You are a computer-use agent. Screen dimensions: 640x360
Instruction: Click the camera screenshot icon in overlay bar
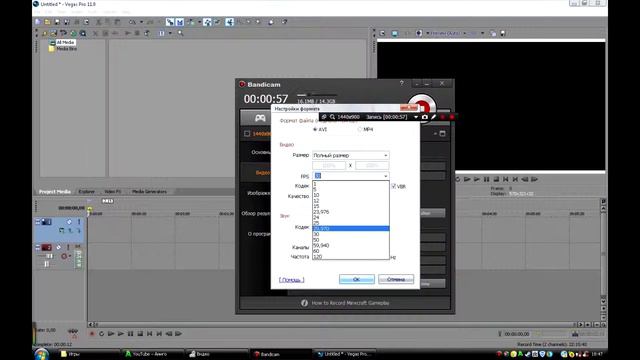tap(424, 117)
